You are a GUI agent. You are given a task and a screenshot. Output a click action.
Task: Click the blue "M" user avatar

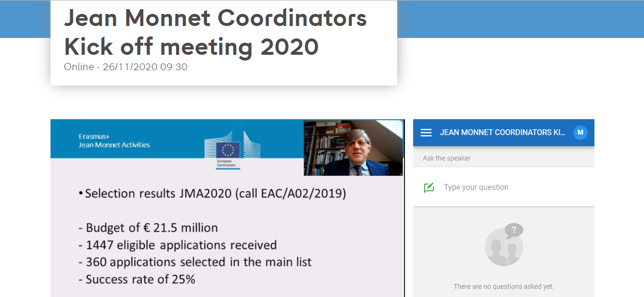pyautogui.click(x=581, y=133)
